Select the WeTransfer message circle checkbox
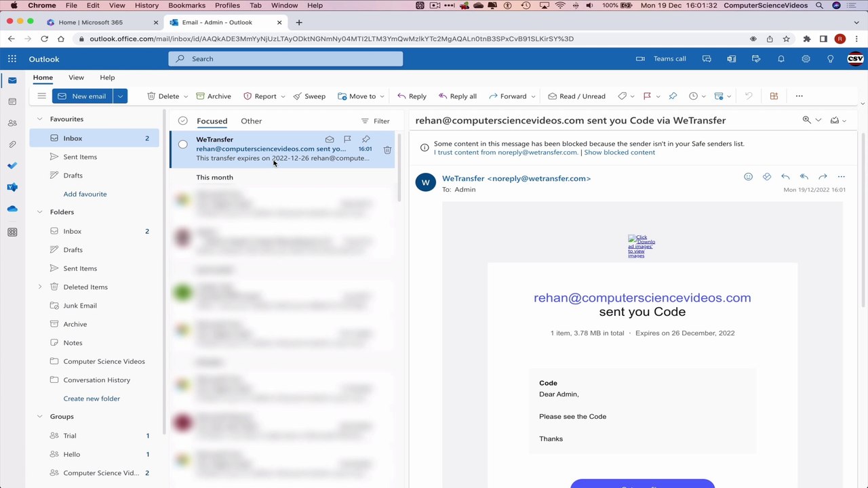The width and height of the screenshot is (868, 488). [182, 144]
